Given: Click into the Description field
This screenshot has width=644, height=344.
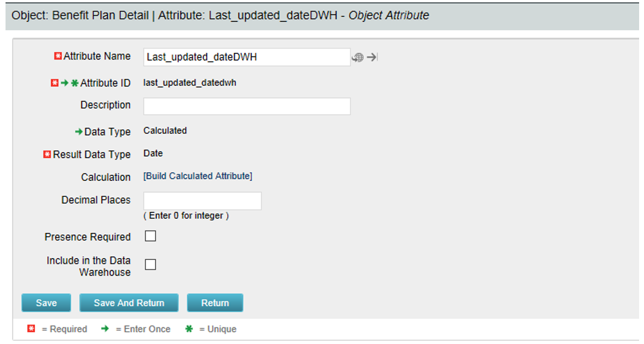Looking at the screenshot, I should pos(247,106).
